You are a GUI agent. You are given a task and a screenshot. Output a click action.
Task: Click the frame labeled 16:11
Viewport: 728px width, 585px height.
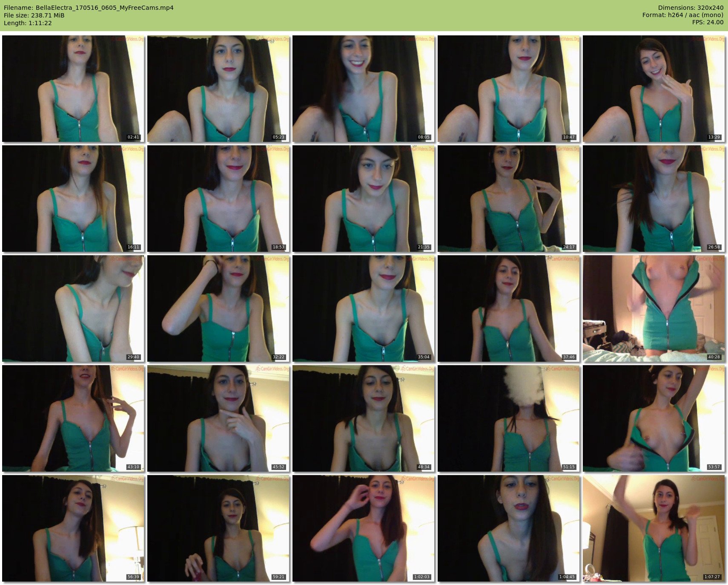(73, 199)
